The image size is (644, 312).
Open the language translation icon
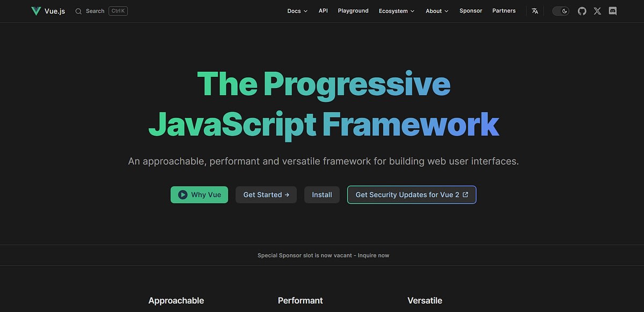[x=535, y=11]
